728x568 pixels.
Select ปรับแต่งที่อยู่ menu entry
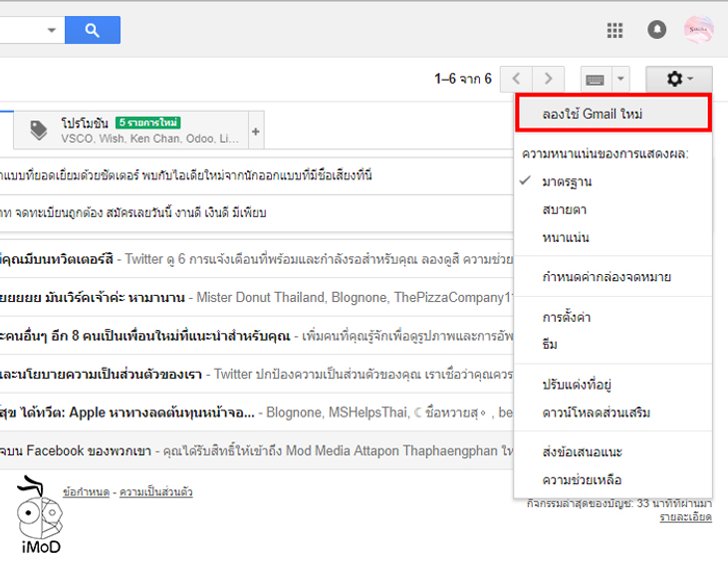[613, 385]
